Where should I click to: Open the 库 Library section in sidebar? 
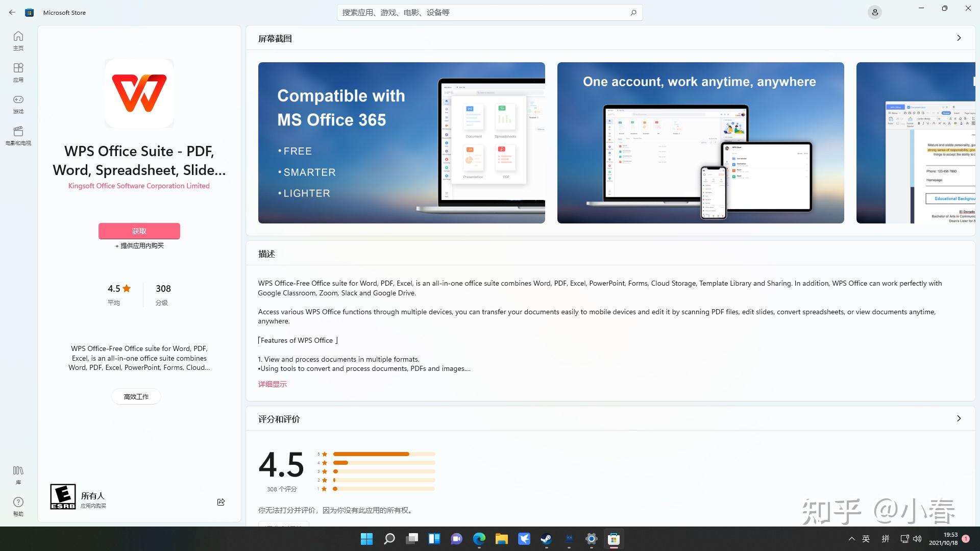click(x=18, y=474)
